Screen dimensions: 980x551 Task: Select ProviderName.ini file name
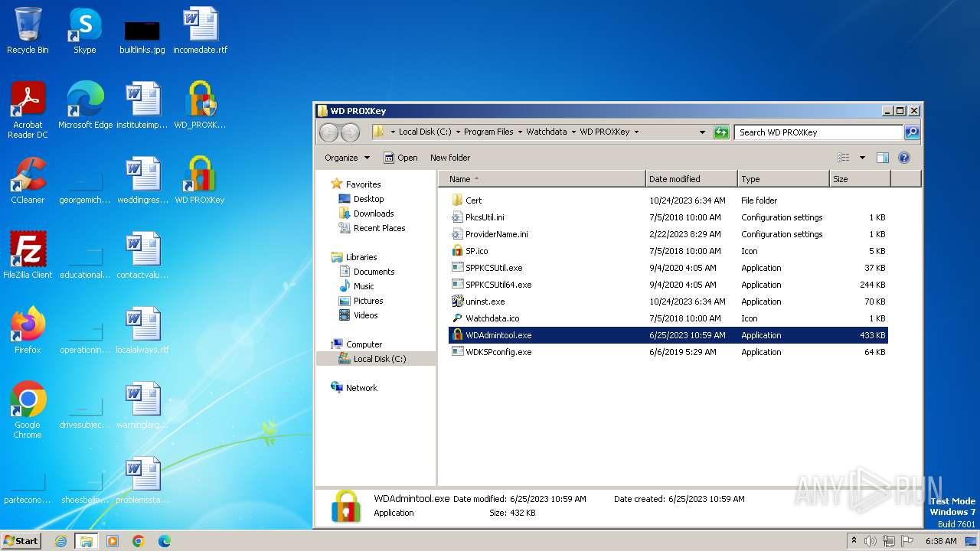497,234
